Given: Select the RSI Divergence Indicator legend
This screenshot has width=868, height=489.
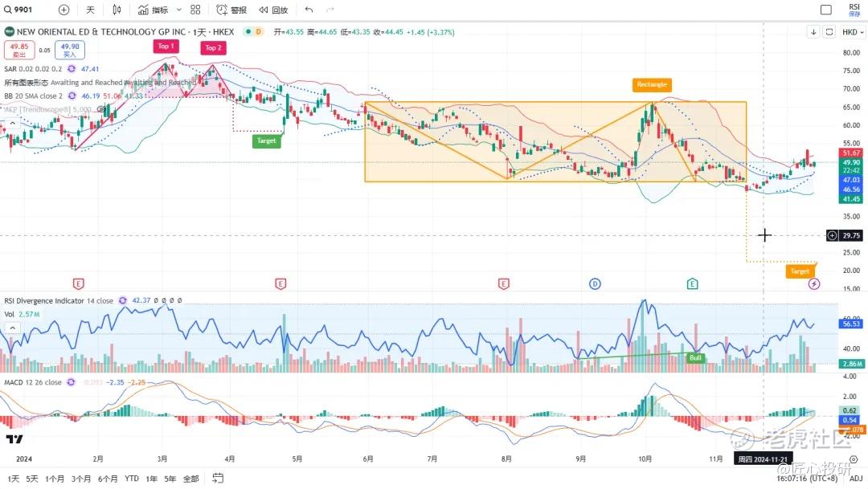Looking at the screenshot, I should click(58, 300).
